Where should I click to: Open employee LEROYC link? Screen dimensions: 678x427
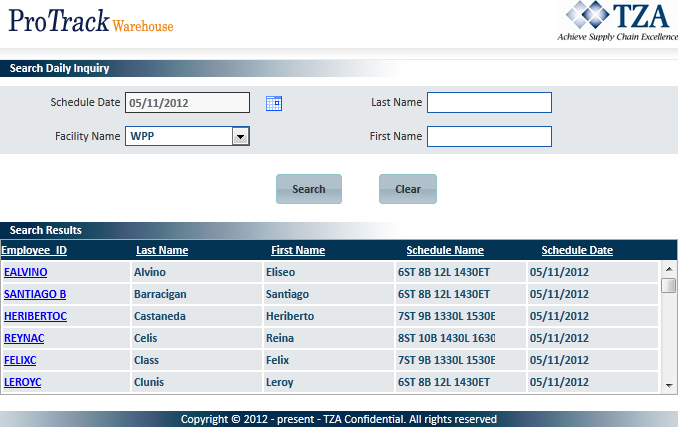(22, 382)
